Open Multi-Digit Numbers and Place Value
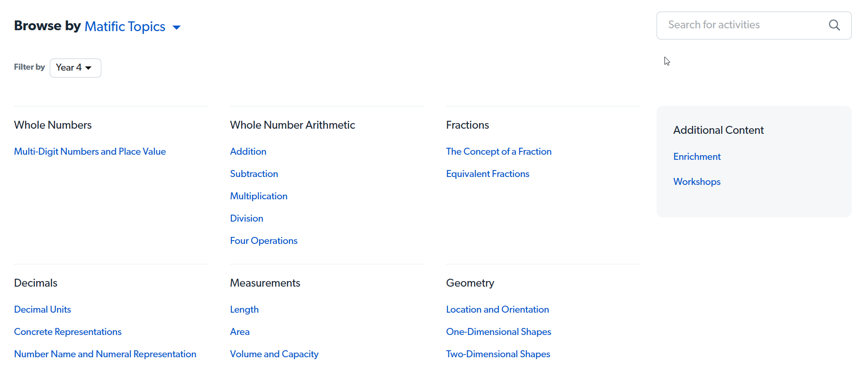The image size is (868, 367). coord(90,151)
